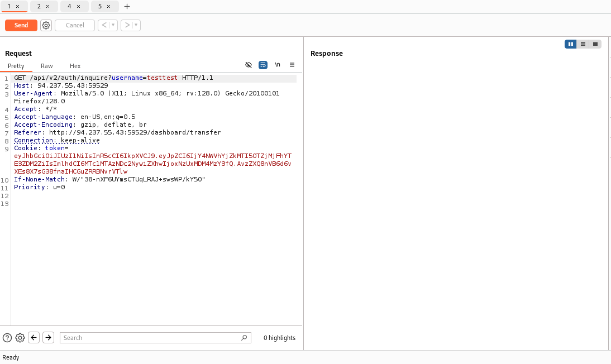Screen dimensions: 611x364
Task: Go to next search match arrow
Action: pyautogui.click(x=49, y=338)
